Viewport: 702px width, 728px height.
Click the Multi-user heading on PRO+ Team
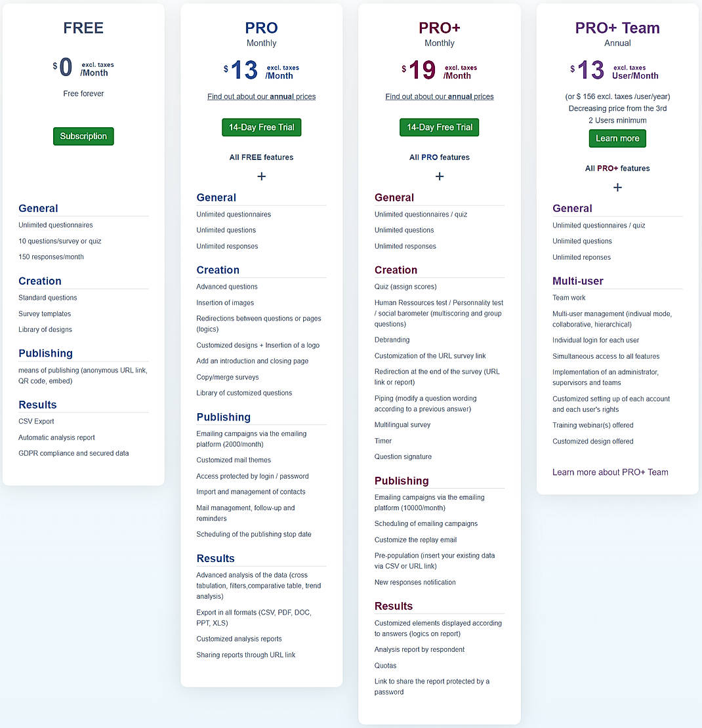[578, 281]
